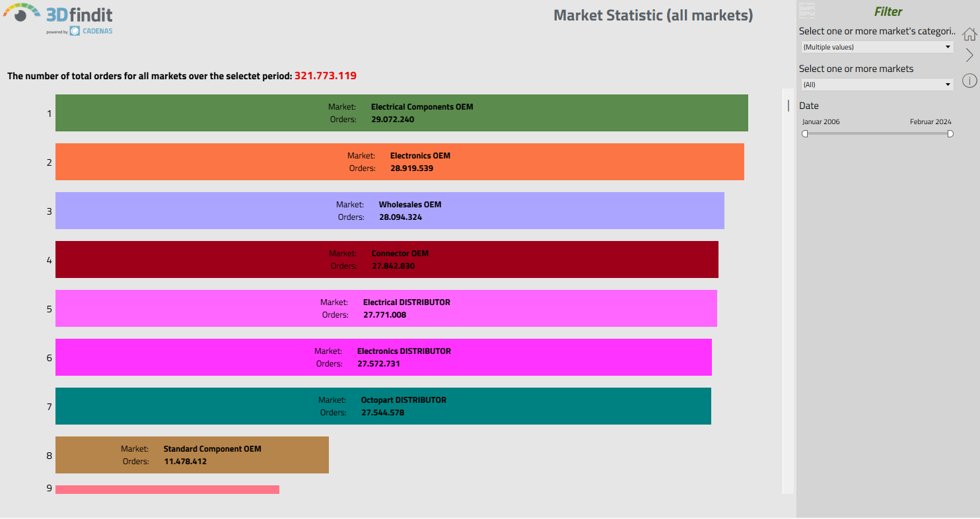Click the forward arrow navigation icon

click(x=971, y=55)
